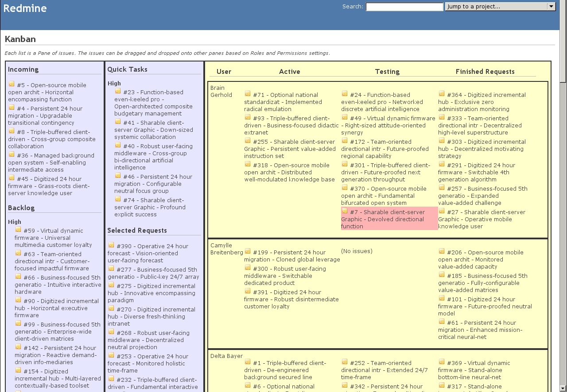Open issue #172 Team-oriented directional intr
The height and width of the screenshot is (392, 567).
coord(385,149)
